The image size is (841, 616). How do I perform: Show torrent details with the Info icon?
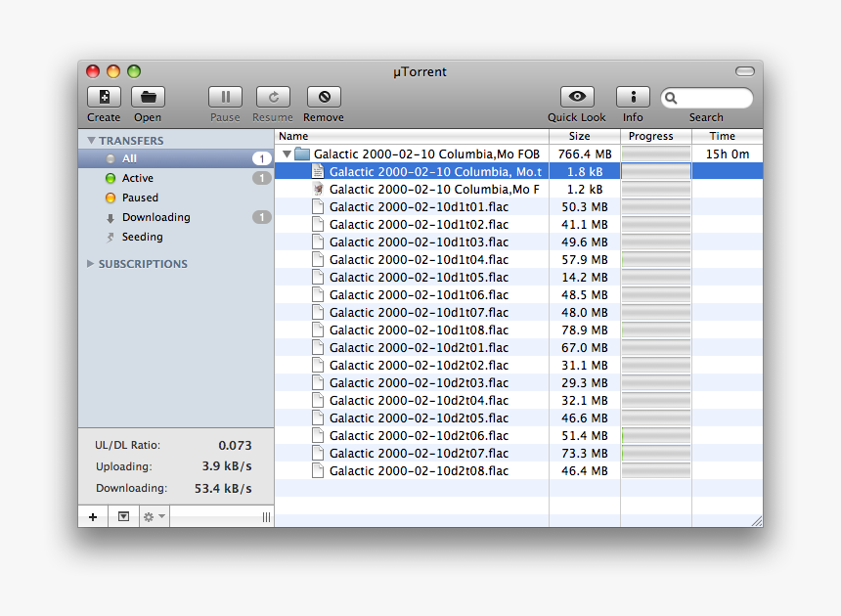(633, 97)
